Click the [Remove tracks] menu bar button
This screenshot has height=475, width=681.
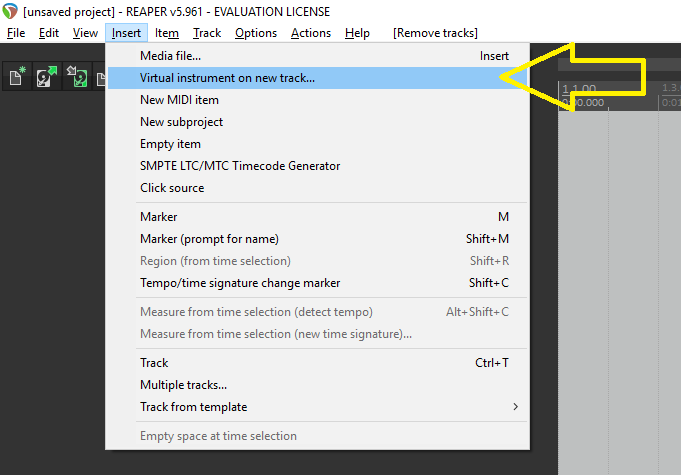pos(435,33)
